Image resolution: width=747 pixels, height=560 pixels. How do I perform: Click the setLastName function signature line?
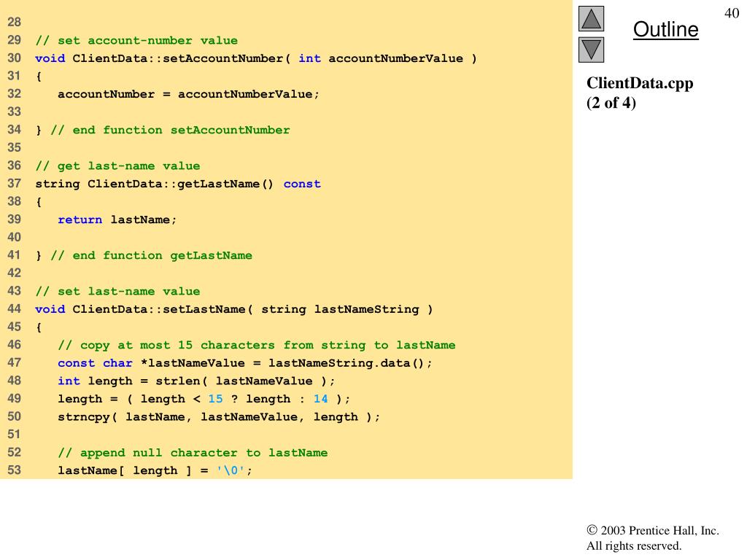(x=234, y=309)
